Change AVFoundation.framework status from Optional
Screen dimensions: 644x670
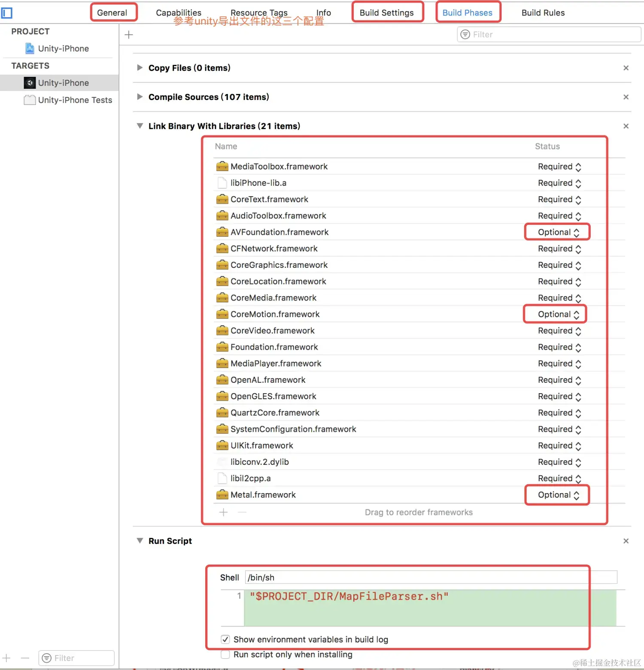(x=558, y=232)
